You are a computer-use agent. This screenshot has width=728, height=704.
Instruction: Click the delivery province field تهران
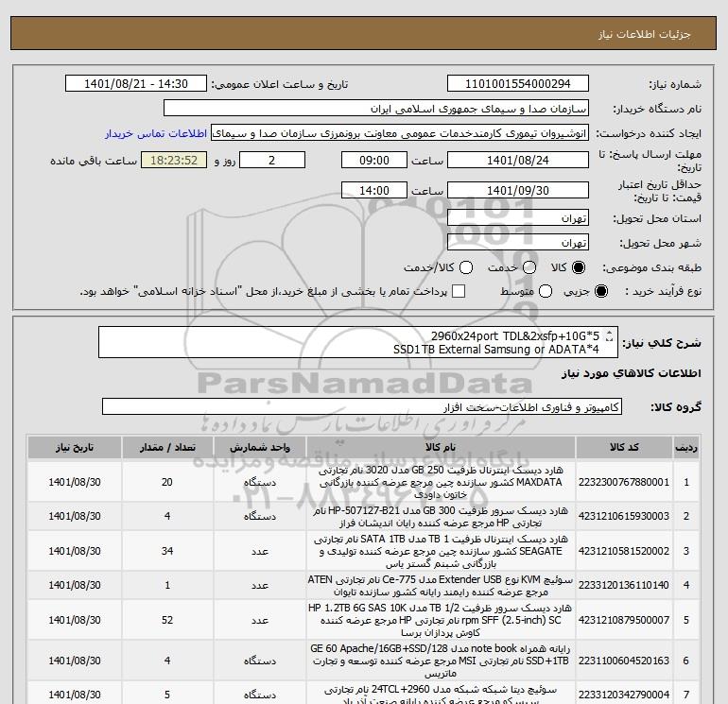pos(518,218)
